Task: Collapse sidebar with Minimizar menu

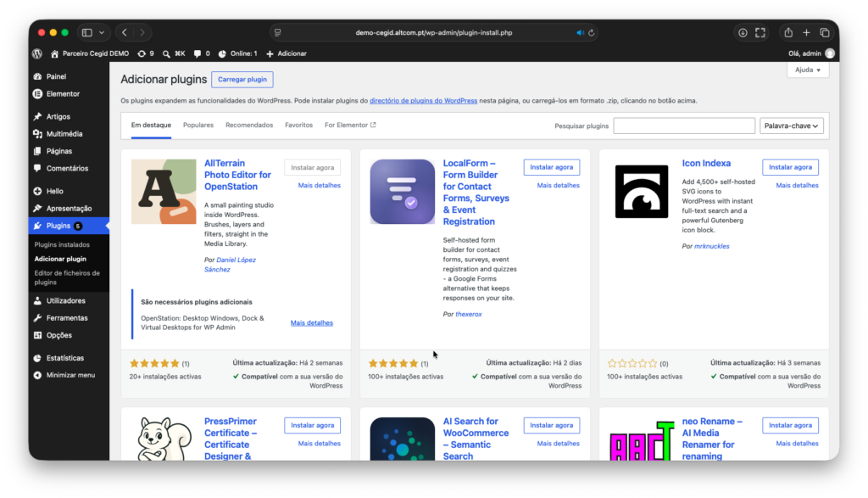Action: [69, 375]
